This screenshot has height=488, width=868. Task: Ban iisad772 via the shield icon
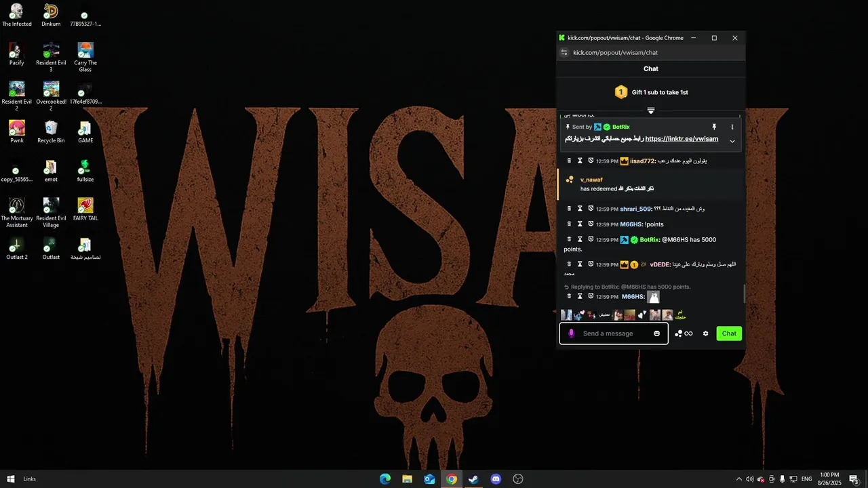click(x=591, y=161)
